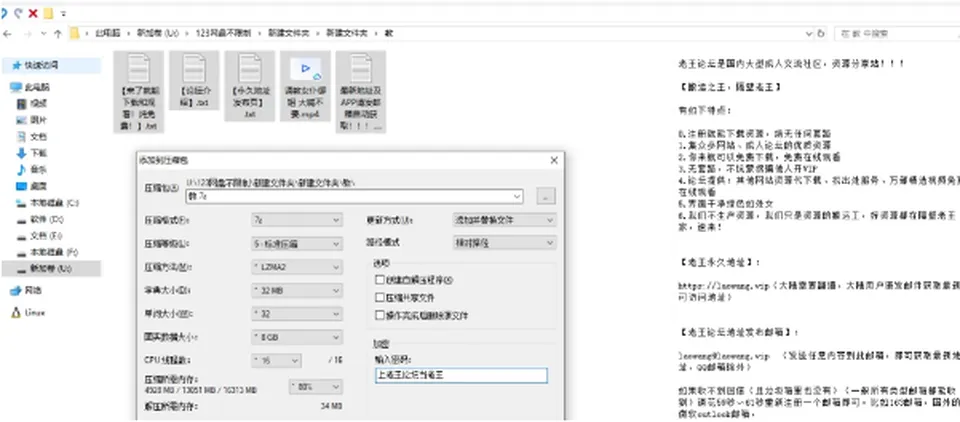Select the 【论坛介绍】.txt file
The width and height of the screenshot is (960, 422).
(194, 80)
